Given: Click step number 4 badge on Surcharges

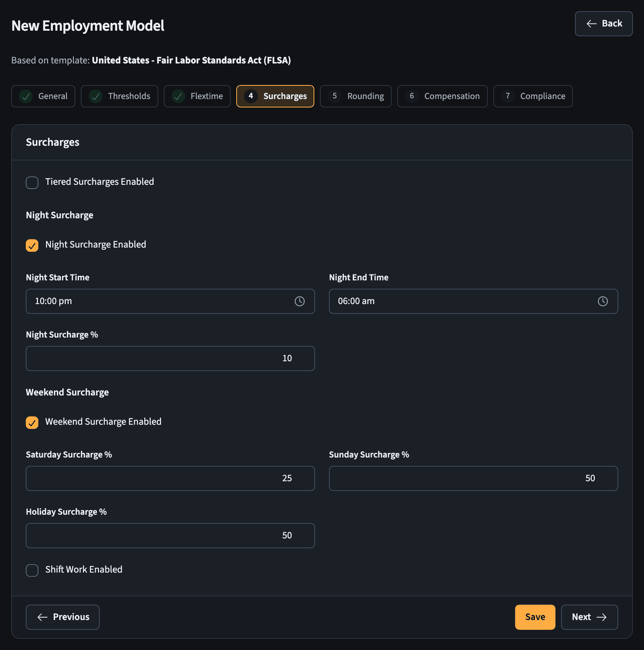Looking at the screenshot, I should (x=251, y=96).
